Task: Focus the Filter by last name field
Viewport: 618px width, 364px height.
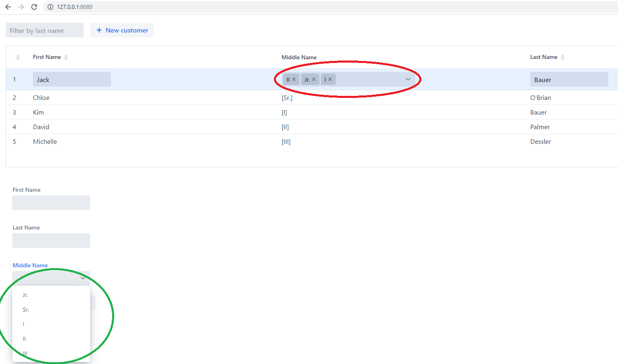Action: coord(45,30)
